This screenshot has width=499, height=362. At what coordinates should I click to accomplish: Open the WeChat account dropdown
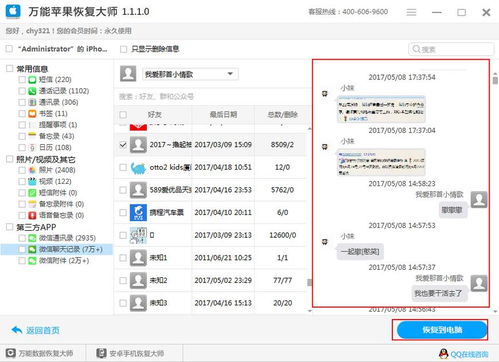coord(190,74)
